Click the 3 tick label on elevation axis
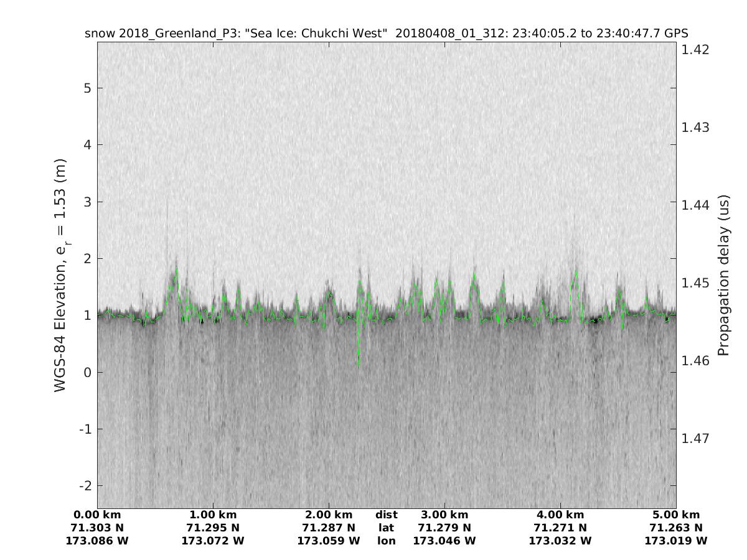 pos(87,202)
